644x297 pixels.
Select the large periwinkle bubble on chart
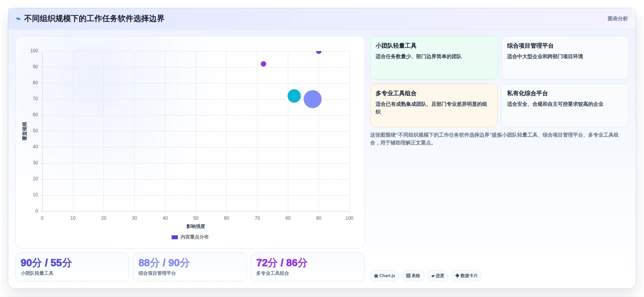click(312, 99)
